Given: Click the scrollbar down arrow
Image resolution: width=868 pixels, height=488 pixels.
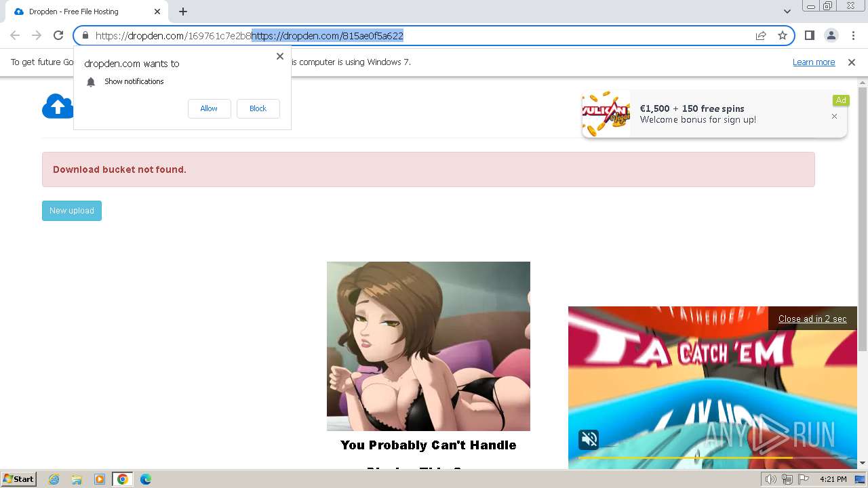Looking at the screenshot, I should click(863, 463).
